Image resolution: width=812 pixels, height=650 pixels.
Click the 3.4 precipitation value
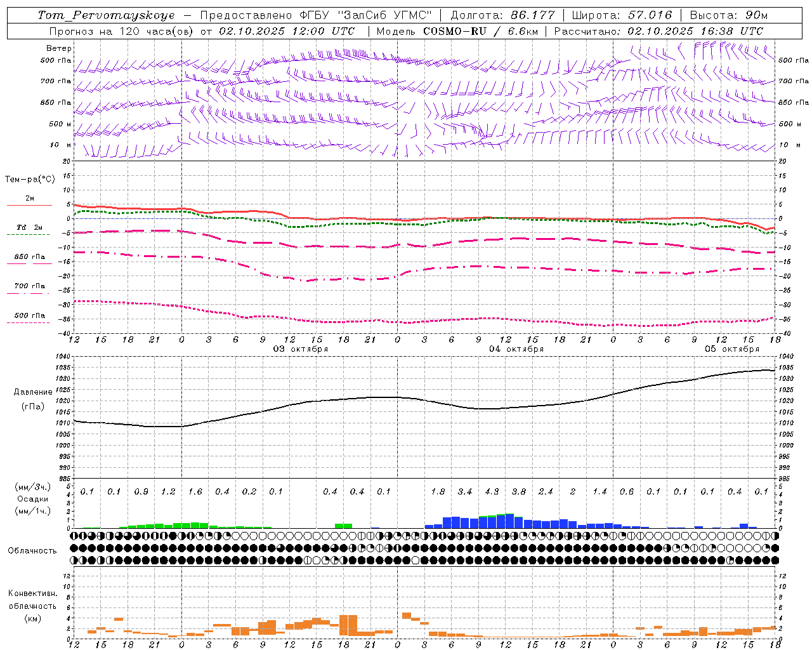[x=465, y=492]
